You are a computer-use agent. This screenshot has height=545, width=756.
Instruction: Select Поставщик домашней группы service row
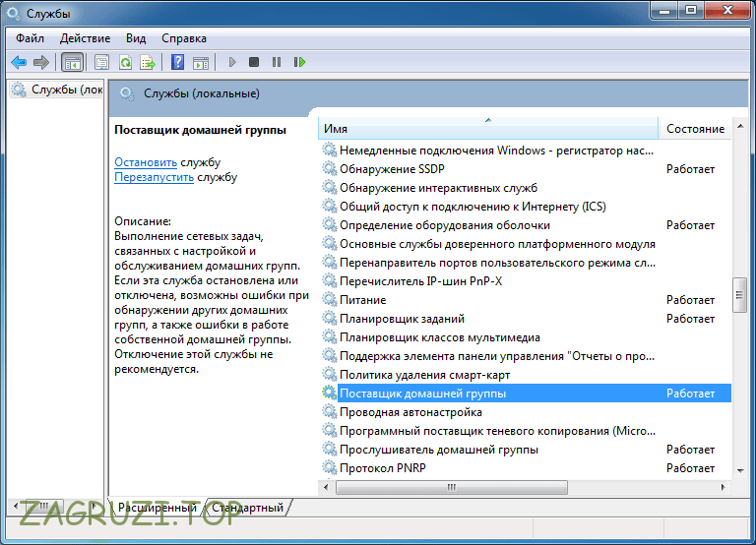(525, 394)
